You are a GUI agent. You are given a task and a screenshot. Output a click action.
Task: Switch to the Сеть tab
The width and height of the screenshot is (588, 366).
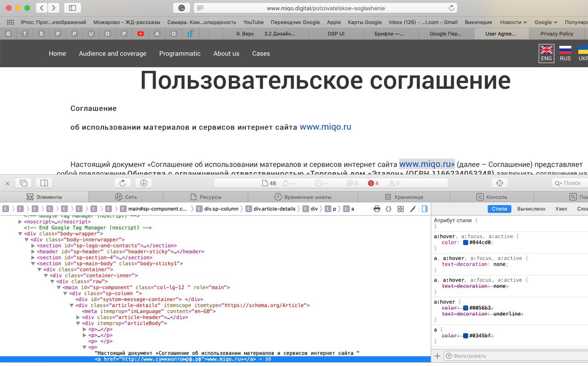tap(125, 197)
